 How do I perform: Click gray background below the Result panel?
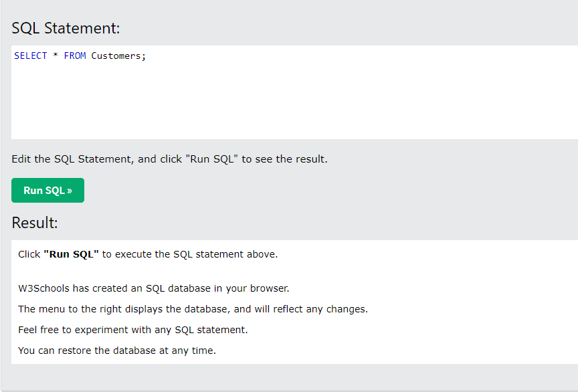pyautogui.click(x=288, y=377)
